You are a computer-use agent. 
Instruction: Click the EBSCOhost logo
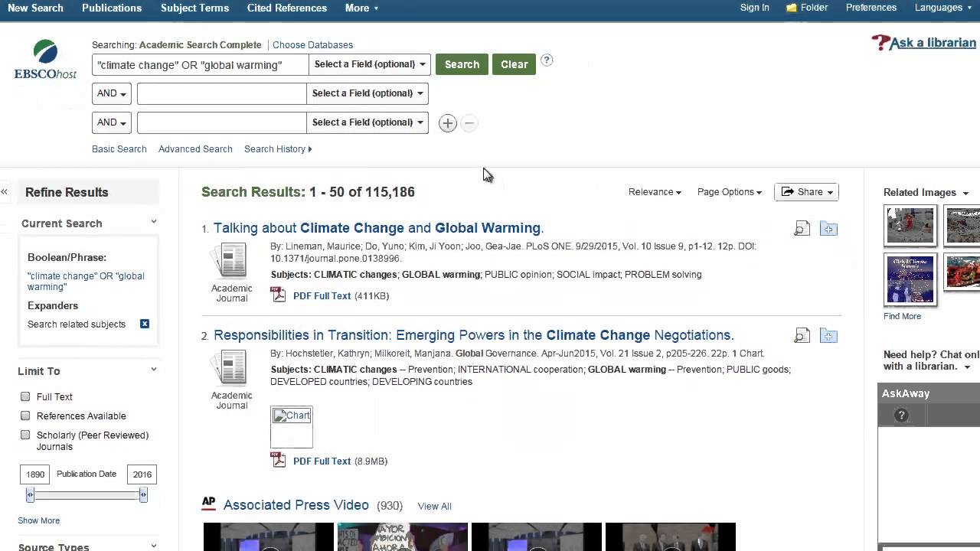pyautogui.click(x=45, y=60)
